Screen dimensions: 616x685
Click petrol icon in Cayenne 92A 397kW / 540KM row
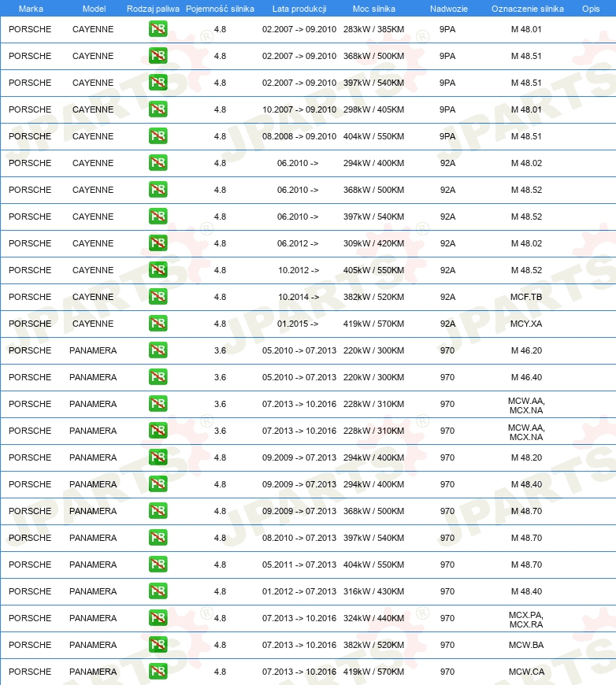158,217
